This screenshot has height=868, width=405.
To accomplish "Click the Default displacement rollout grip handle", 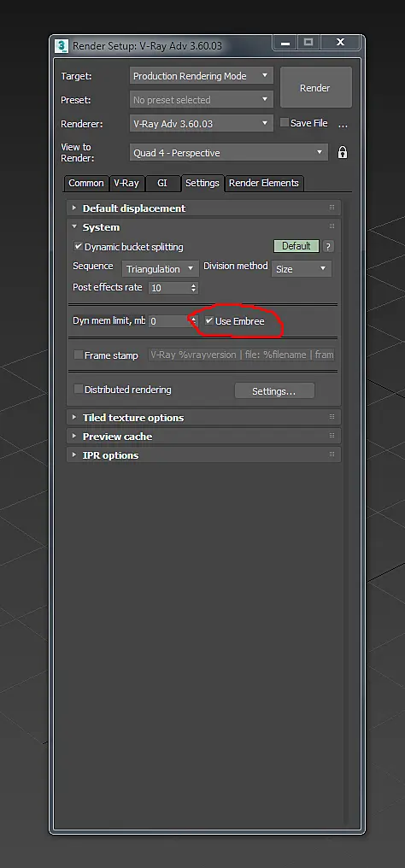I will [332, 208].
